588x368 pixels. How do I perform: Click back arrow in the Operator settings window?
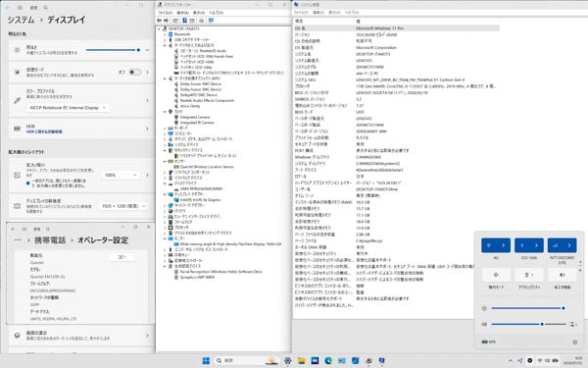coord(13,229)
